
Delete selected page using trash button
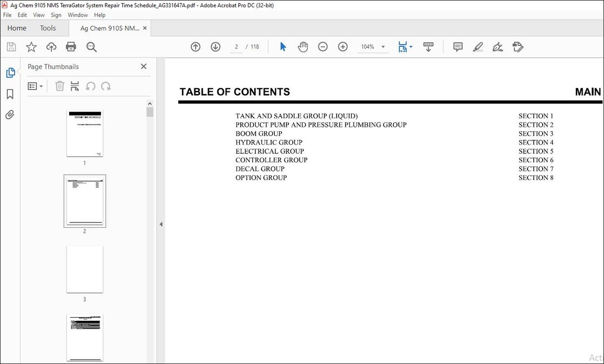(x=59, y=86)
